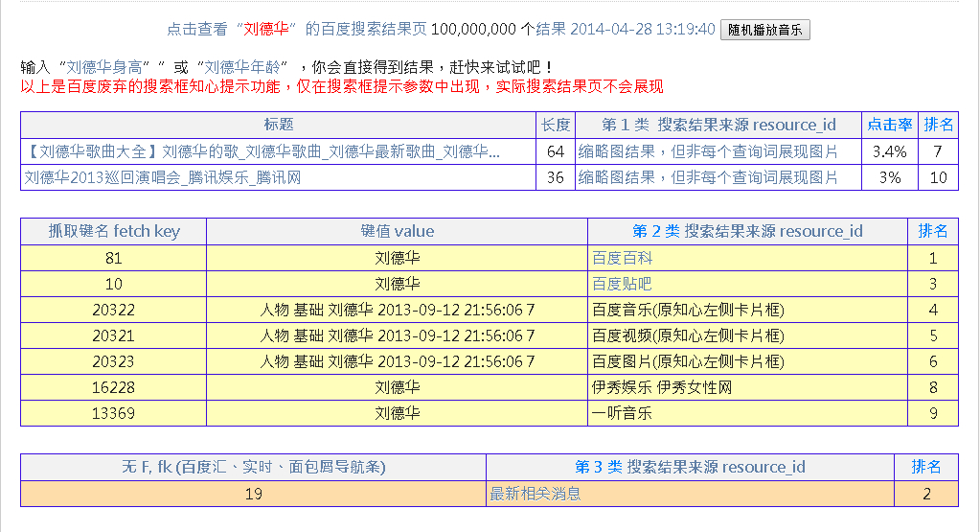Screen dimensions: 980x532
Task: Click the 标题 column header
Action: (278, 125)
